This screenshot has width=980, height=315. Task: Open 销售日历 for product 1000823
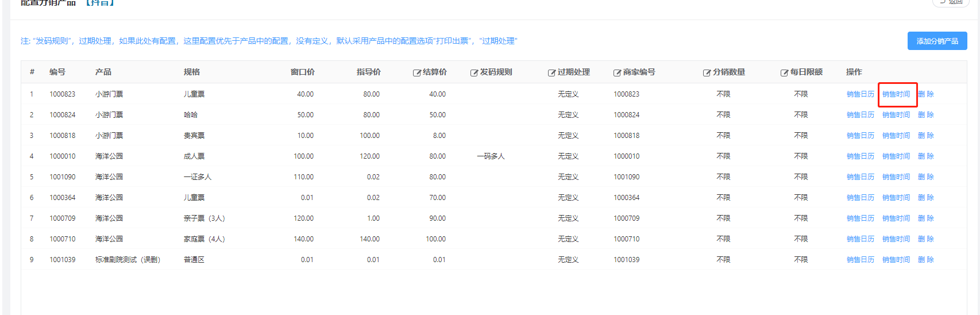pos(860,94)
